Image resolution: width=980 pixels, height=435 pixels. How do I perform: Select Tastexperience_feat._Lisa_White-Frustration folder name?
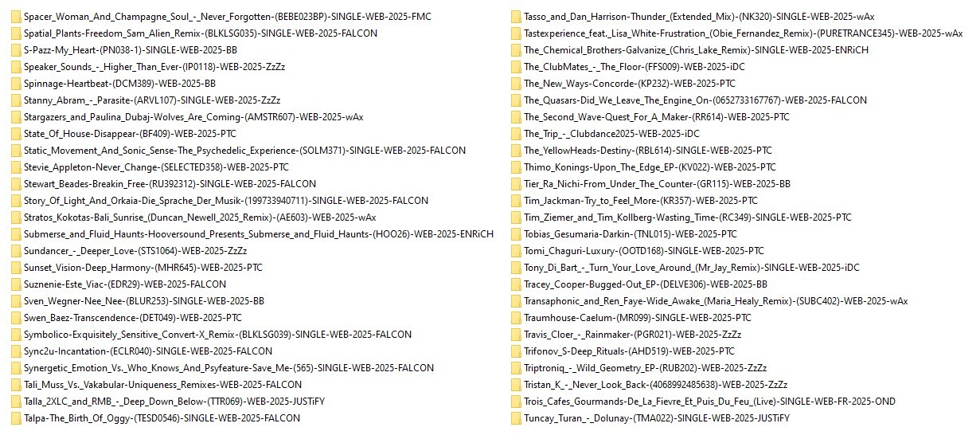point(743,33)
